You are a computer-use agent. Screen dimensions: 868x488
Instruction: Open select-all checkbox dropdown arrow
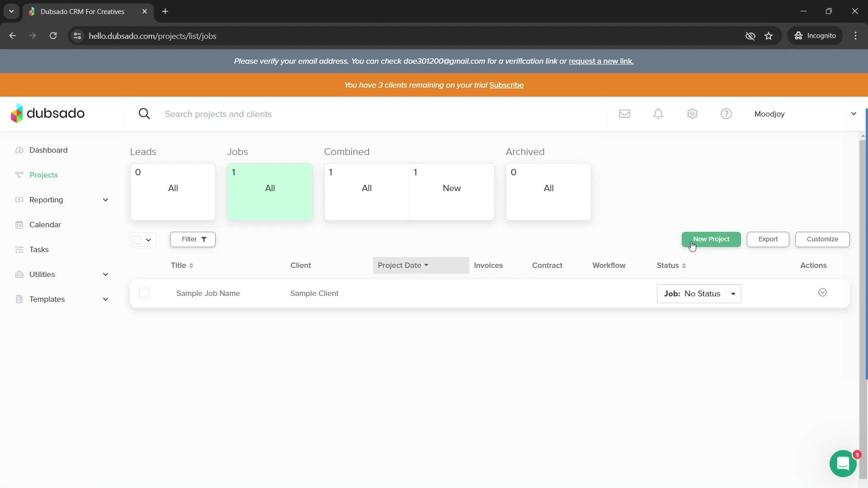(x=148, y=240)
